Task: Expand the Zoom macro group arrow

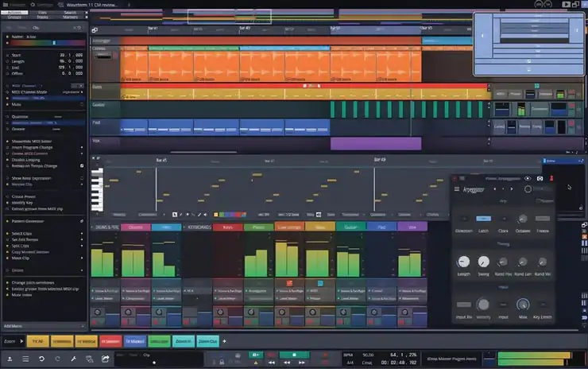Action: (x=21, y=341)
